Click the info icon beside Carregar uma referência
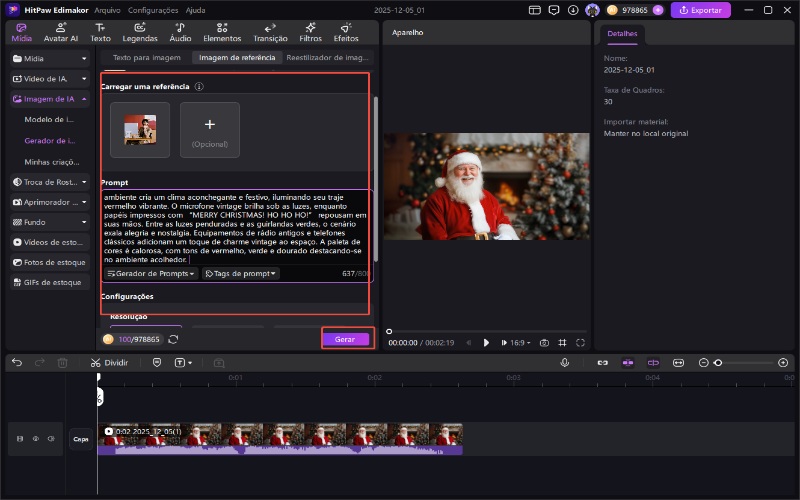 click(x=199, y=87)
